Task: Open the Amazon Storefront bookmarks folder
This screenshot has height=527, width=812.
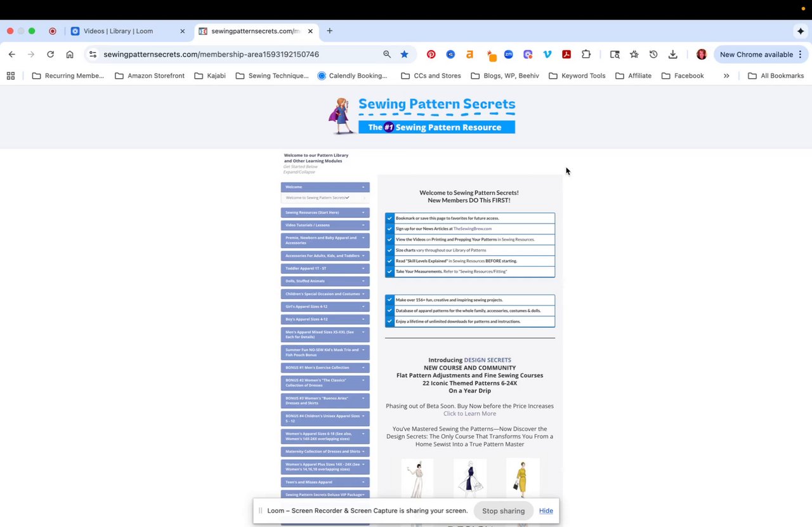Action: tap(150, 76)
